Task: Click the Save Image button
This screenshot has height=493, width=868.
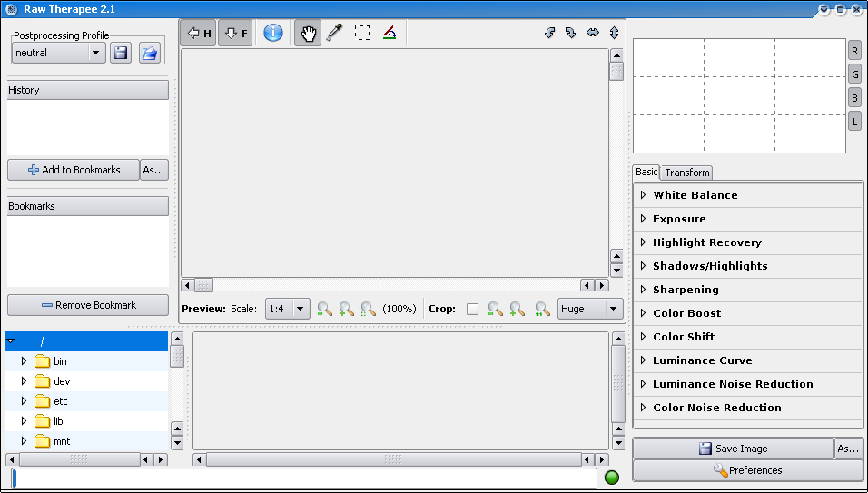Action: click(734, 449)
